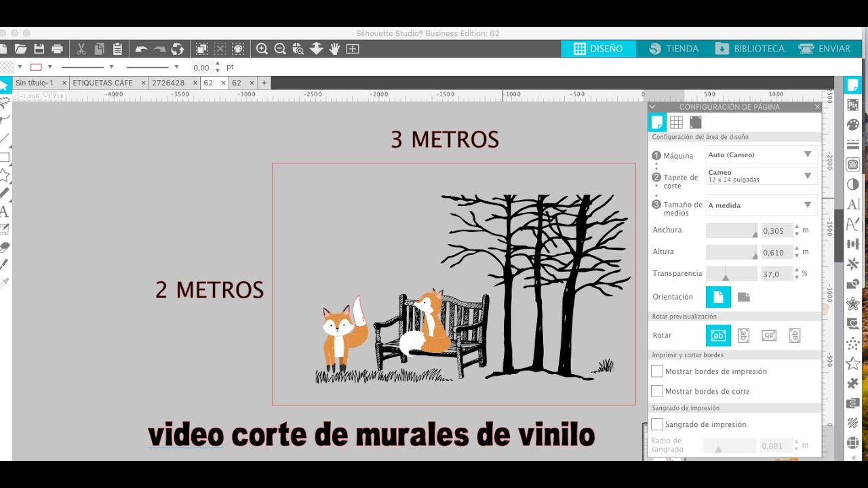
Task: Click the circular arrows sync icon
Action: [178, 49]
